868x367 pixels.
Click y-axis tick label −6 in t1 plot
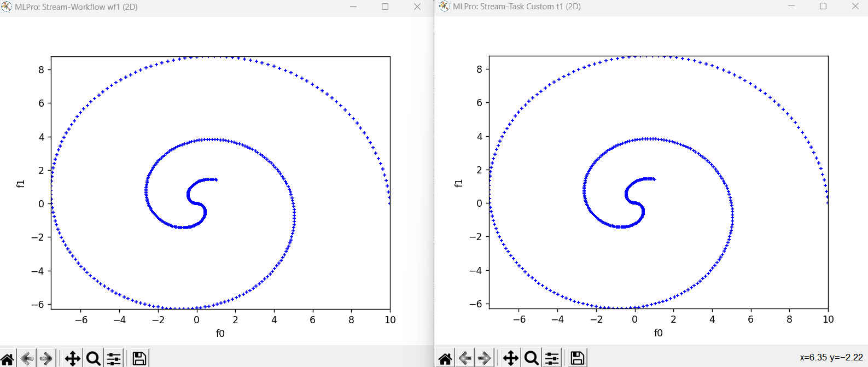(x=476, y=304)
